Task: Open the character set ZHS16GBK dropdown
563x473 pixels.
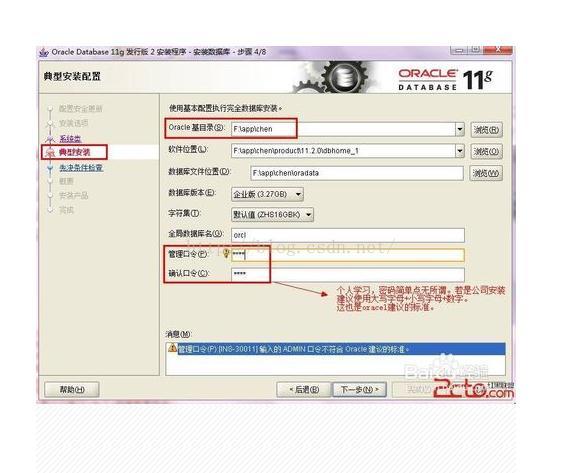Action: [273, 215]
